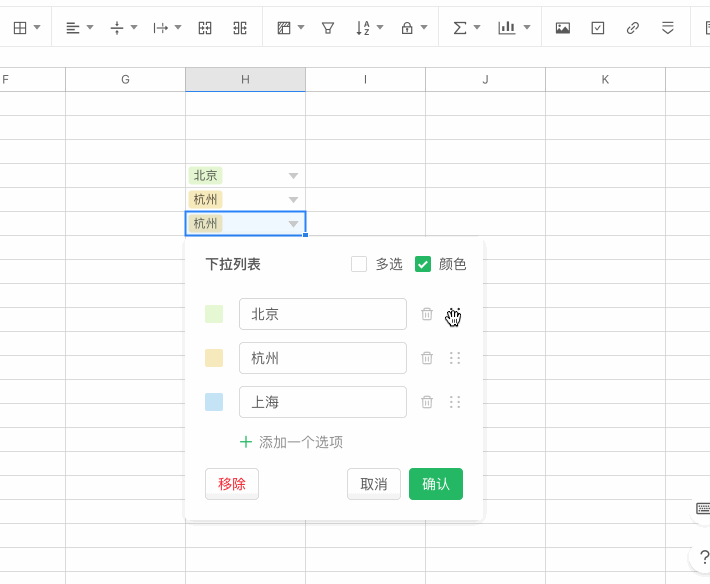Open text wrap tool
Image resolution: width=710 pixels, height=584 pixels.
[x=160, y=28]
